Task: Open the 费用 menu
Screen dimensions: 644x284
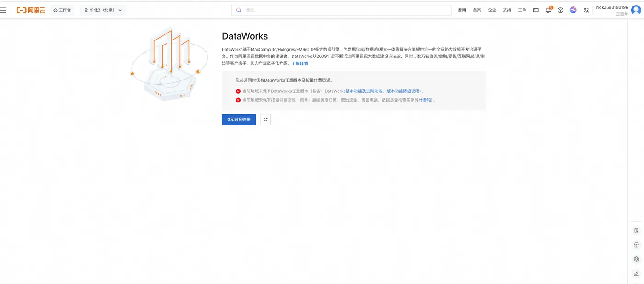Action: point(462,10)
